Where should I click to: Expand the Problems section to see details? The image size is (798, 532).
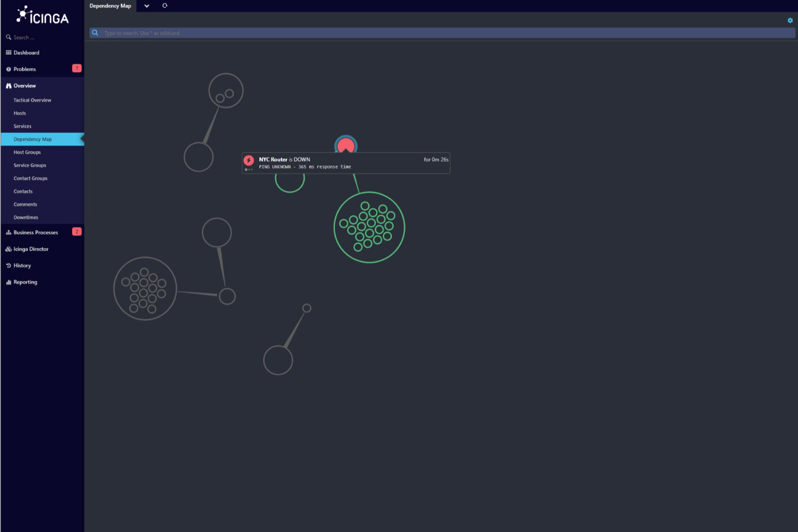coord(24,69)
